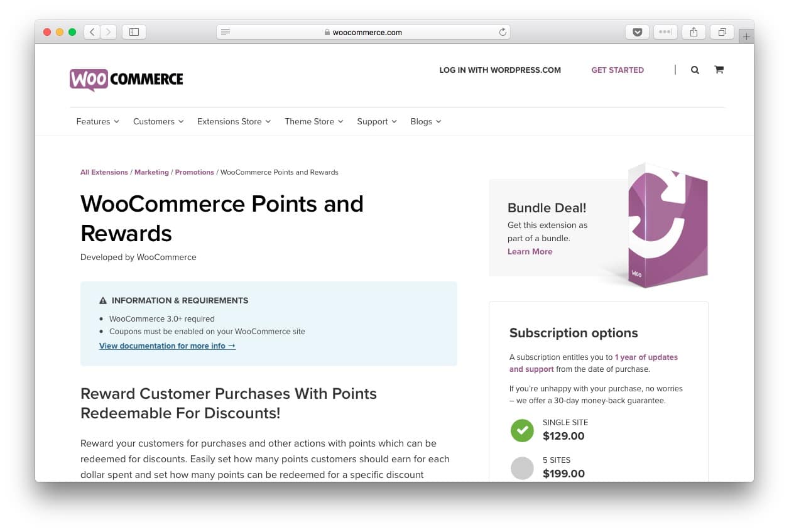Toggle Reader view in the address bar
This screenshot has width=789, height=532.
click(225, 31)
